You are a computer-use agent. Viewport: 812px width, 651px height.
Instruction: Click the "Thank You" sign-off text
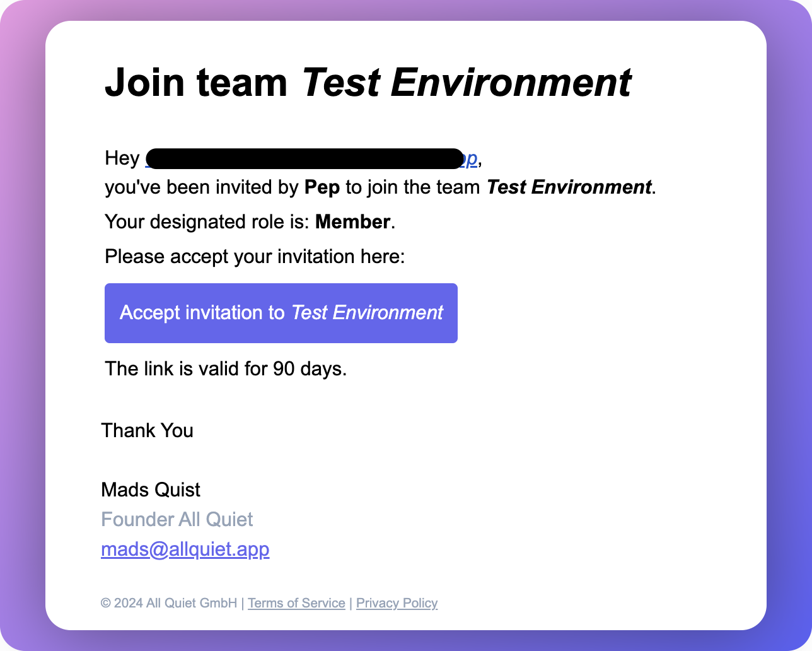(147, 430)
